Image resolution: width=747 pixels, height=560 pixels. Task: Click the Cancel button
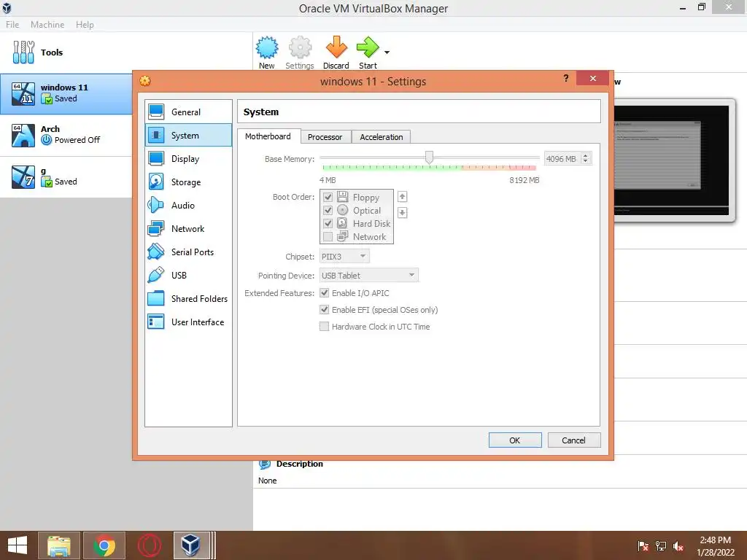[573, 440]
